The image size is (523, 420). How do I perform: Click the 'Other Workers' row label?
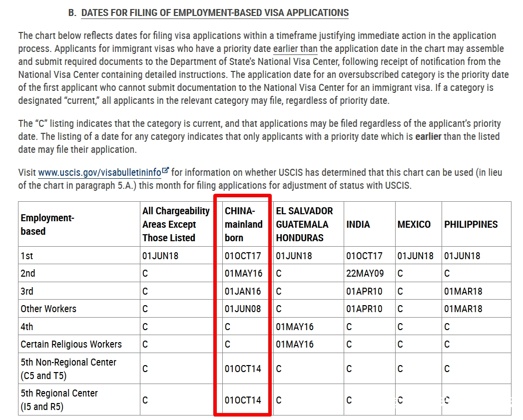pos(48,309)
